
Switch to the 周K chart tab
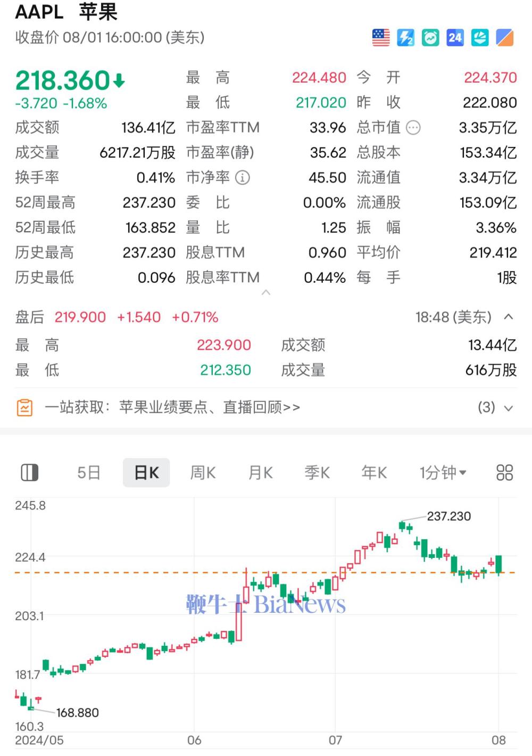click(203, 472)
